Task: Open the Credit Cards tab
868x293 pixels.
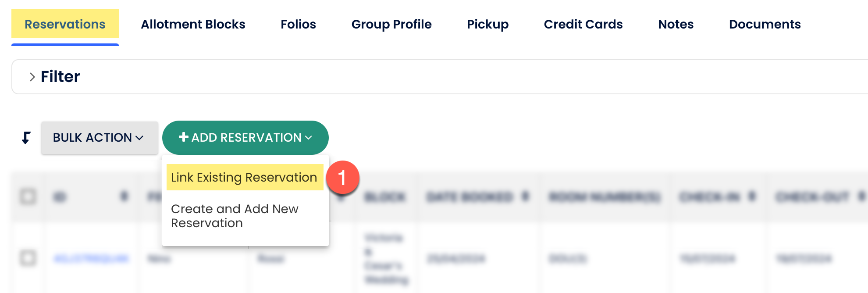Action: click(x=583, y=24)
